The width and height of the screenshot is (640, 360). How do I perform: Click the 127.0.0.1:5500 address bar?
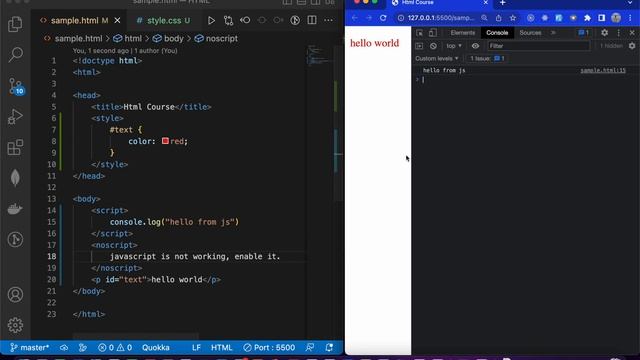click(441, 18)
